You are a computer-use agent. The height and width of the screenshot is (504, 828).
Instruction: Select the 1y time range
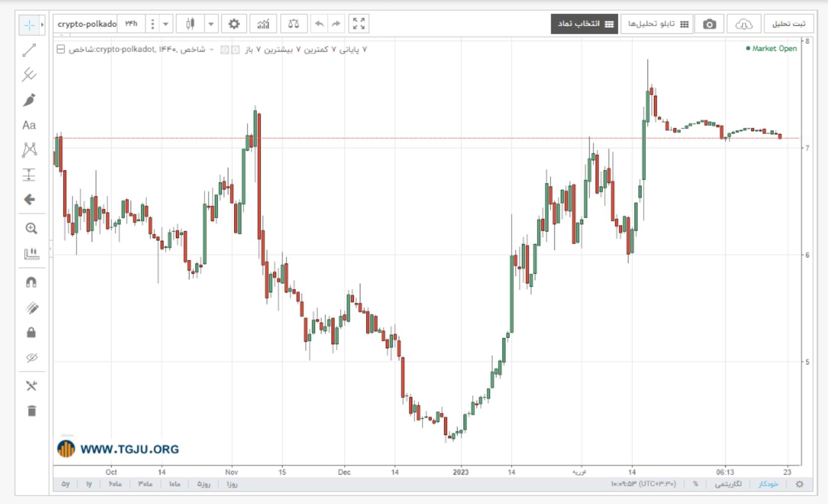89,484
